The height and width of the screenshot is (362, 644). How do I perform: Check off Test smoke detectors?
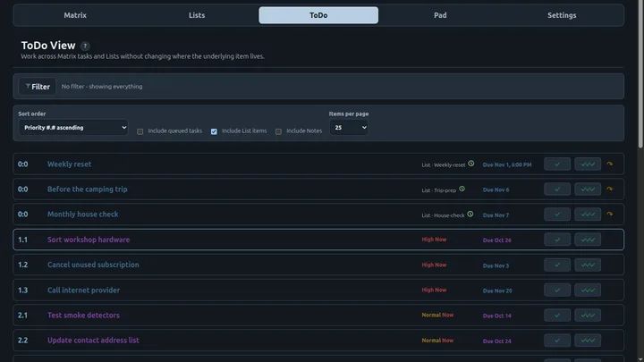point(557,316)
